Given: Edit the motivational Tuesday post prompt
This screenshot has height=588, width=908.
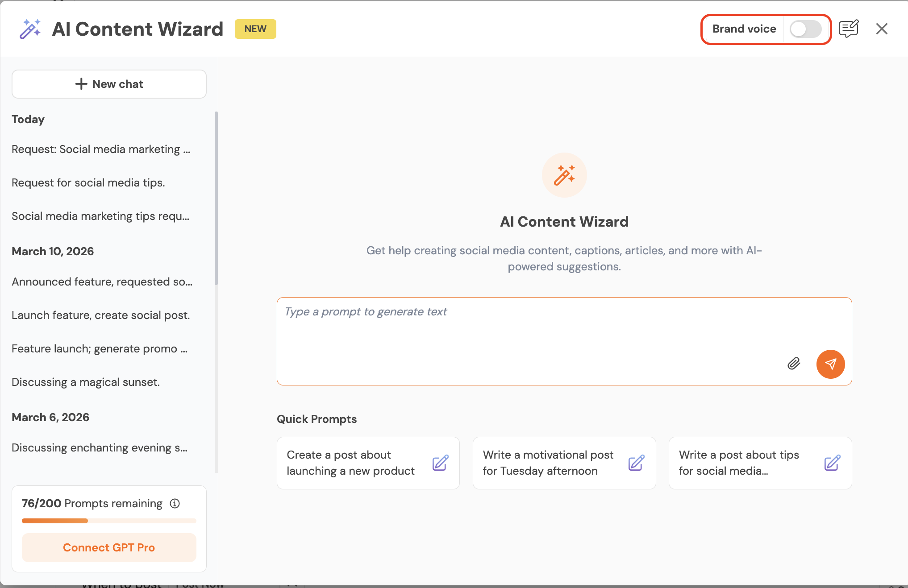Looking at the screenshot, I should pyautogui.click(x=636, y=463).
